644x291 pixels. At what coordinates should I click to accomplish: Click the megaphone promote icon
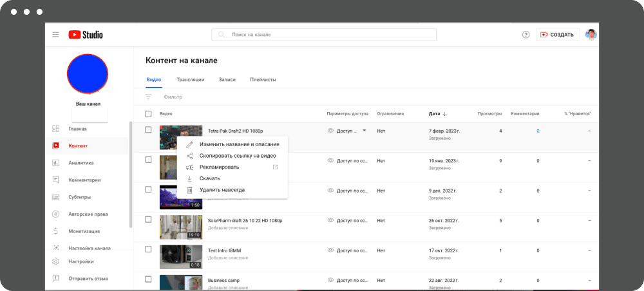pyautogui.click(x=189, y=167)
